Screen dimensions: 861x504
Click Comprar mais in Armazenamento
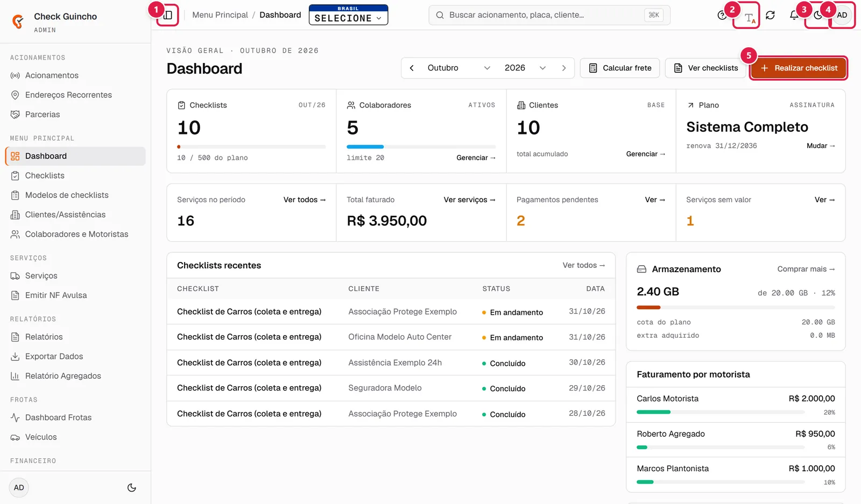806,269
